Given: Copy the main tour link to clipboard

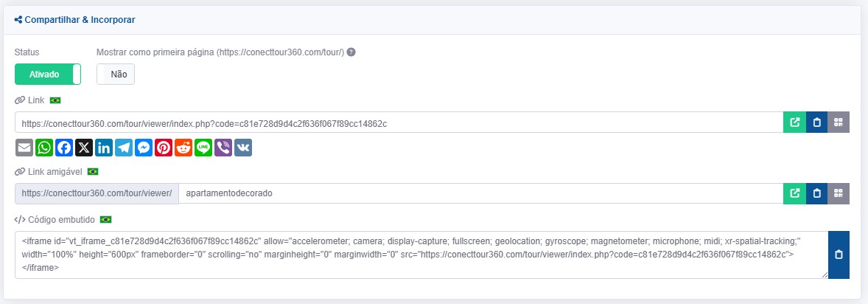Looking at the screenshot, I should click(x=816, y=122).
